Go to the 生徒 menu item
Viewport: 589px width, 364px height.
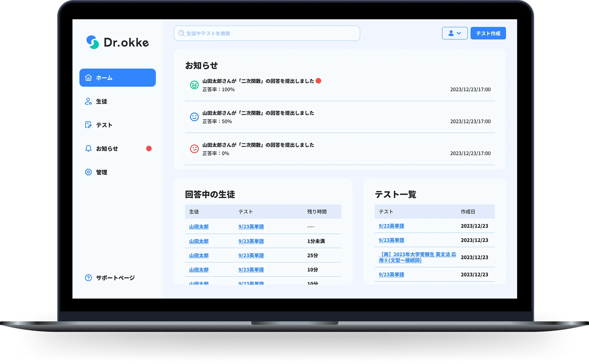click(x=101, y=101)
